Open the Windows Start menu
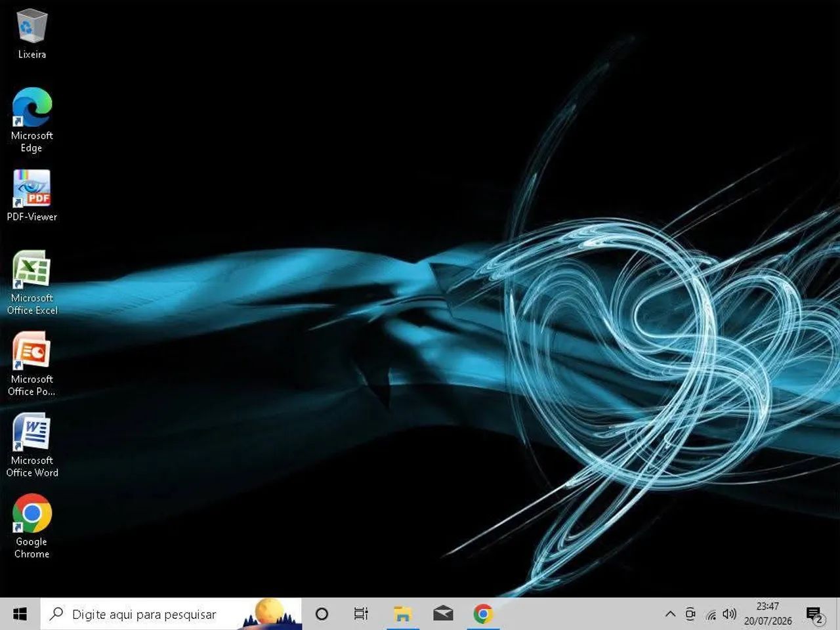This screenshot has height=630, width=840. (x=20, y=614)
